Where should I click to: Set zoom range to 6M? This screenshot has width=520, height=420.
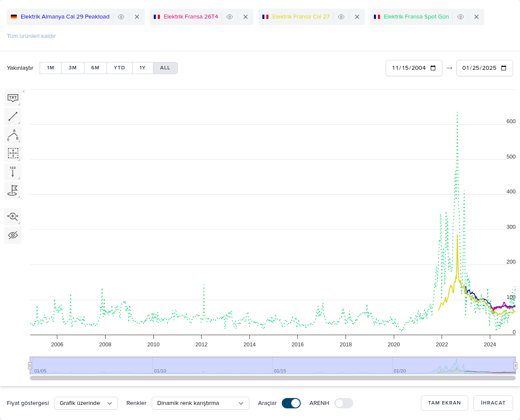[x=95, y=68]
